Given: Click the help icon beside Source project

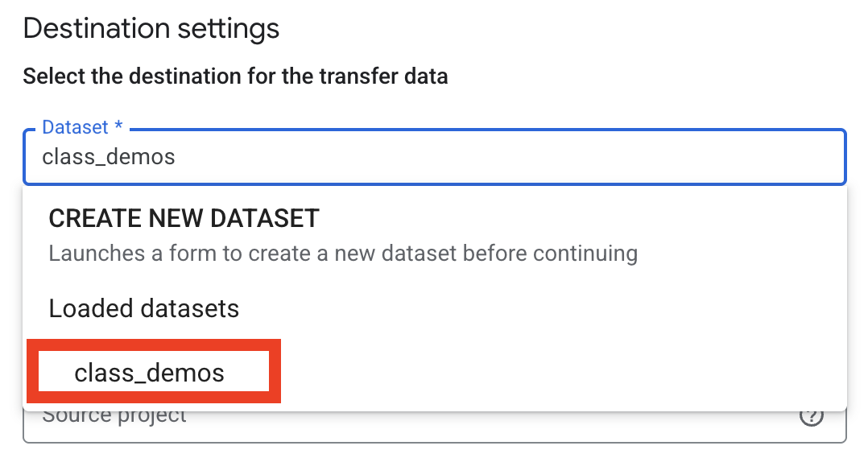Looking at the screenshot, I should tap(811, 417).
